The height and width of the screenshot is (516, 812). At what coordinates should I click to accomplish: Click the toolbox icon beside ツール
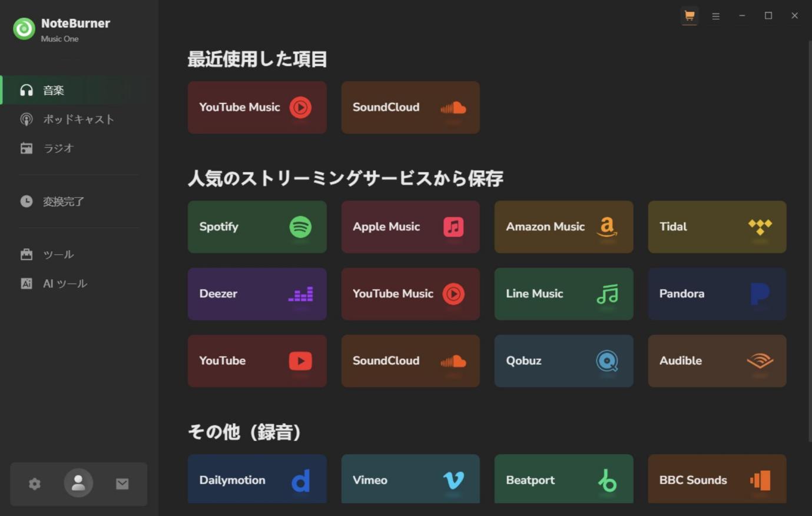coord(26,254)
